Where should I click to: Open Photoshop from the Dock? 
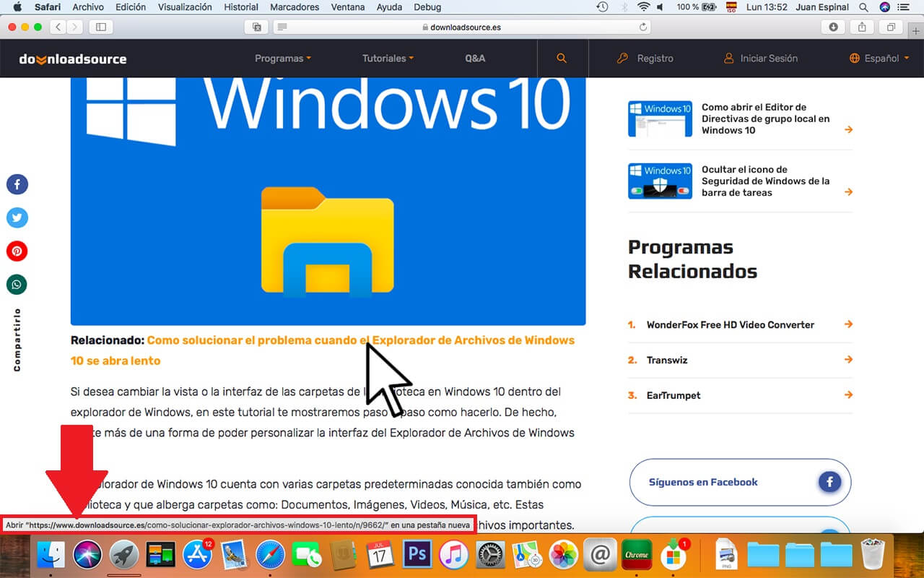point(417,555)
